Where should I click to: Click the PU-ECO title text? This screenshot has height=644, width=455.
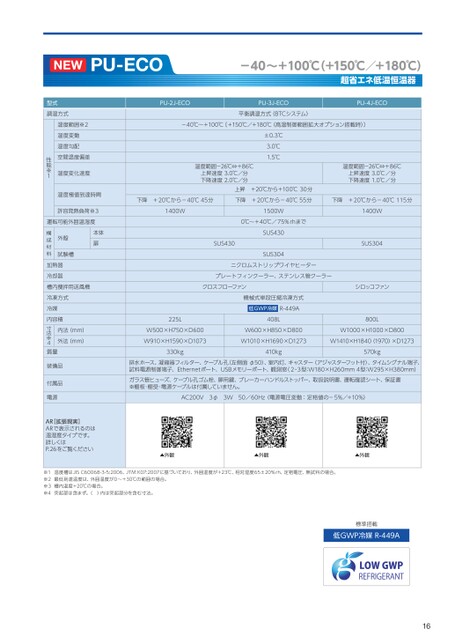point(126,65)
